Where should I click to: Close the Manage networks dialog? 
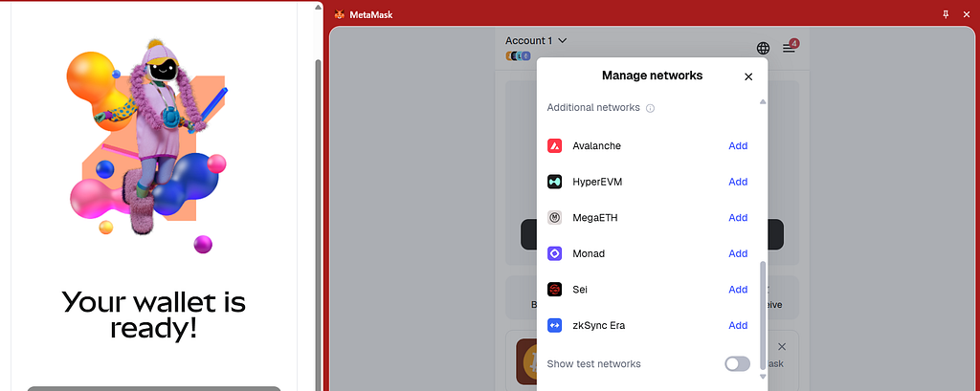pyautogui.click(x=748, y=76)
